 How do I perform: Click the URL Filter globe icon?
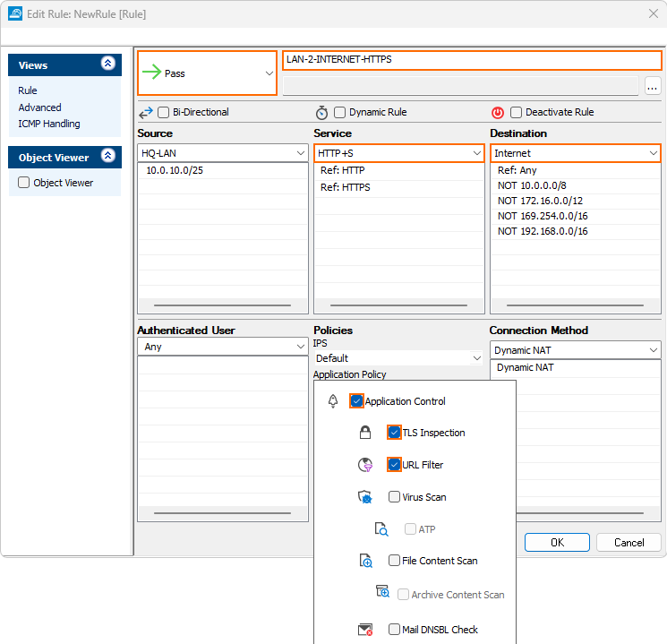pos(365,465)
